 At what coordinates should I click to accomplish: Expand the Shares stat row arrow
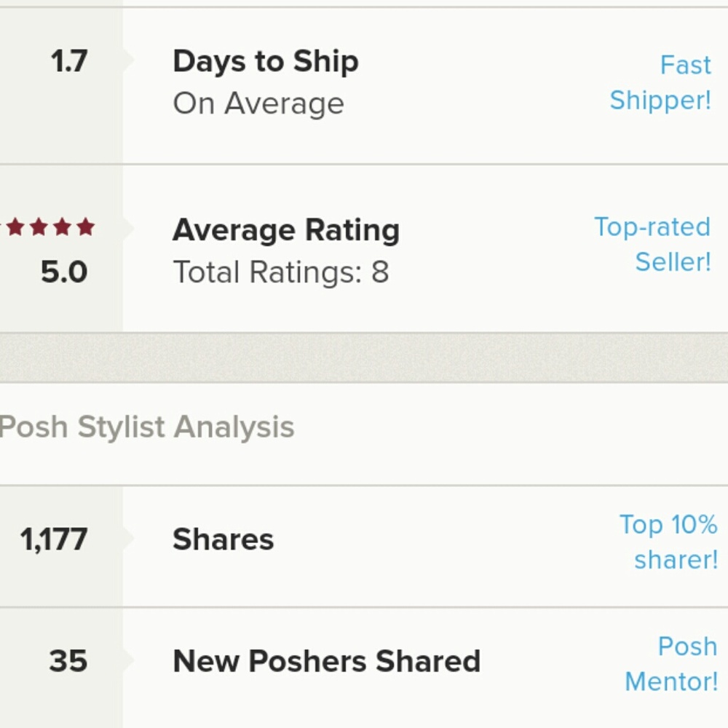127,539
